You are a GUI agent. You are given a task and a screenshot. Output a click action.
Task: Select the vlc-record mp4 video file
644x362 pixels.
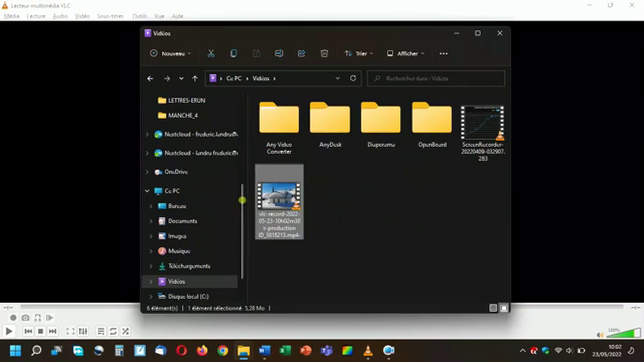[279, 202]
